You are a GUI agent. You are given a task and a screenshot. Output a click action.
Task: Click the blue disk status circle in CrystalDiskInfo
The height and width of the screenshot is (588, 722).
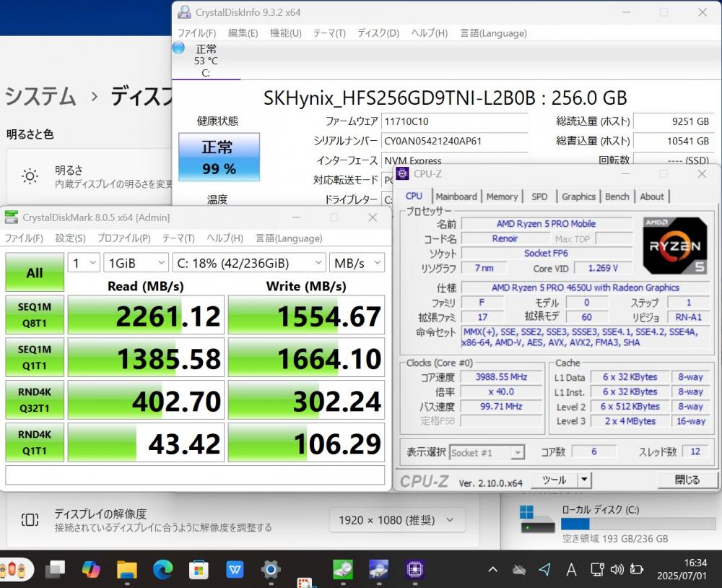pyautogui.click(x=178, y=48)
